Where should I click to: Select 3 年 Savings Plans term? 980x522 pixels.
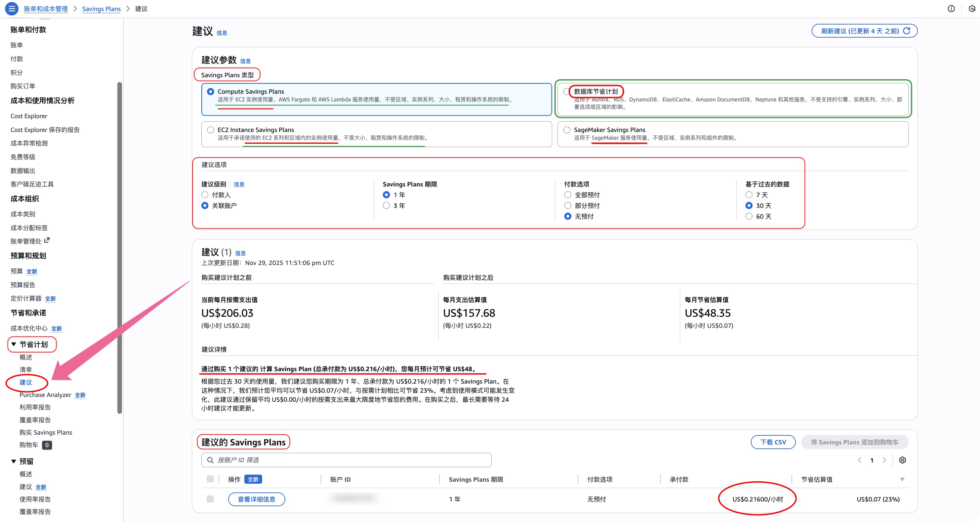[x=386, y=206]
